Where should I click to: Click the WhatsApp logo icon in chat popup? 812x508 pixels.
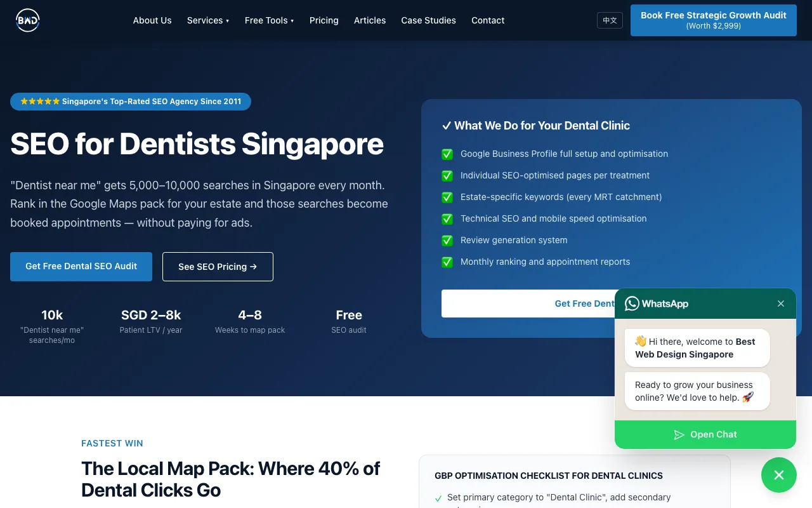[x=632, y=304]
